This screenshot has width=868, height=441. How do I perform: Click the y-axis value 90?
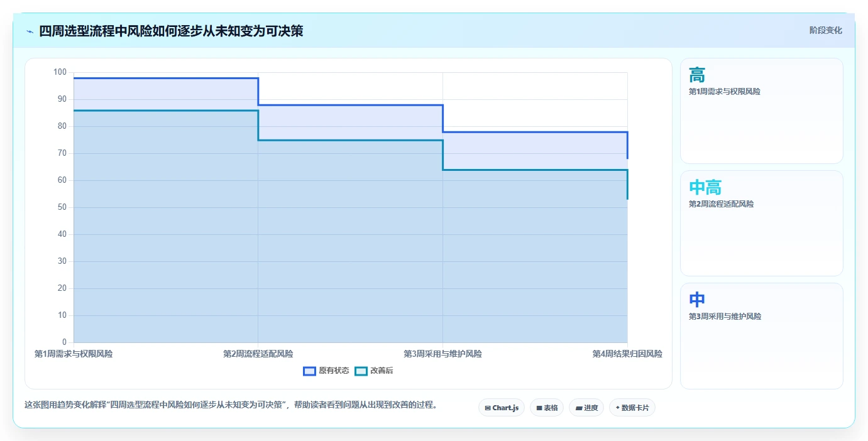click(62, 99)
